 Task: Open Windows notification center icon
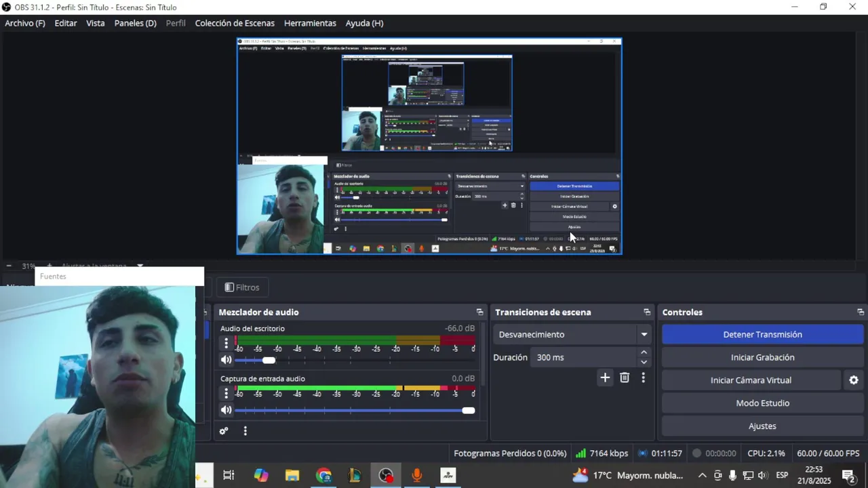coord(848,476)
